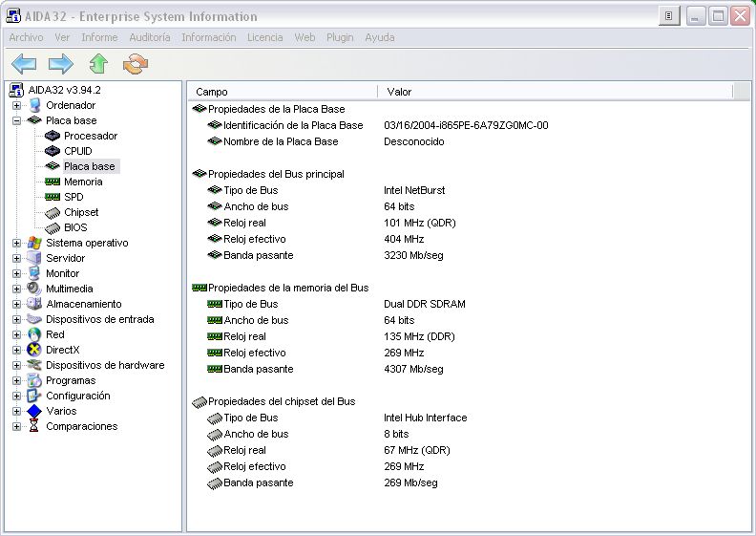
Task: Click the green Up arrow toolbar icon
Action: point(98,64)
